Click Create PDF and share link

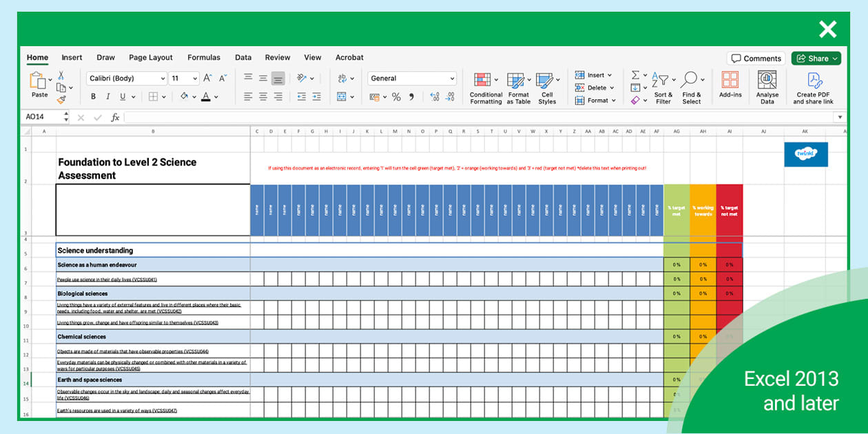[x=813, y=88]
